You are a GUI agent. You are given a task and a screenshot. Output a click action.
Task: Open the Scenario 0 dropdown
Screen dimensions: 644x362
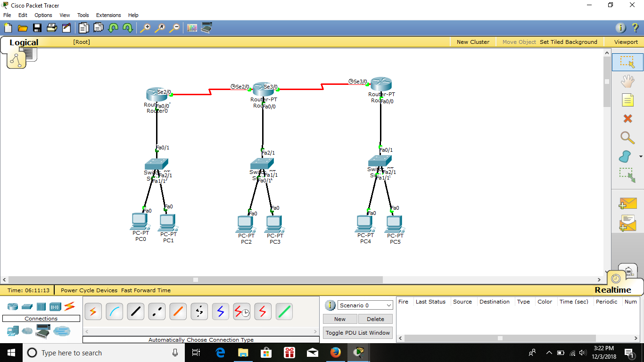tap(364, 305)
